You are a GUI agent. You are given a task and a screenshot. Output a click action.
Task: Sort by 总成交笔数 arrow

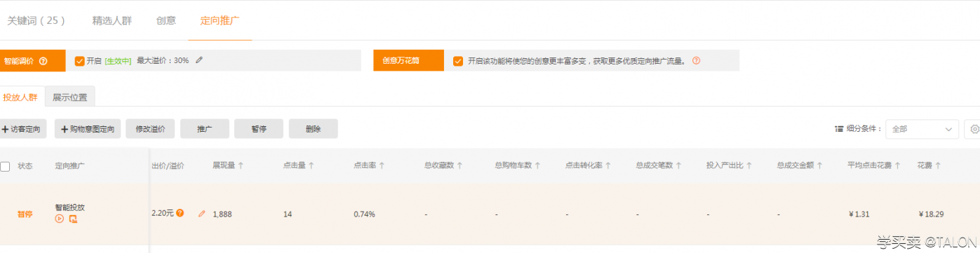679,166
